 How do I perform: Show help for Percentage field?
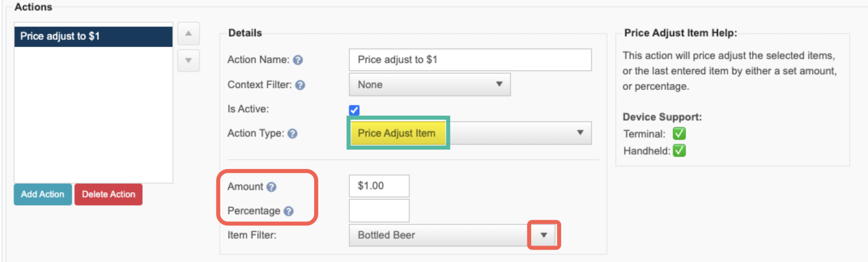(288, 211)
